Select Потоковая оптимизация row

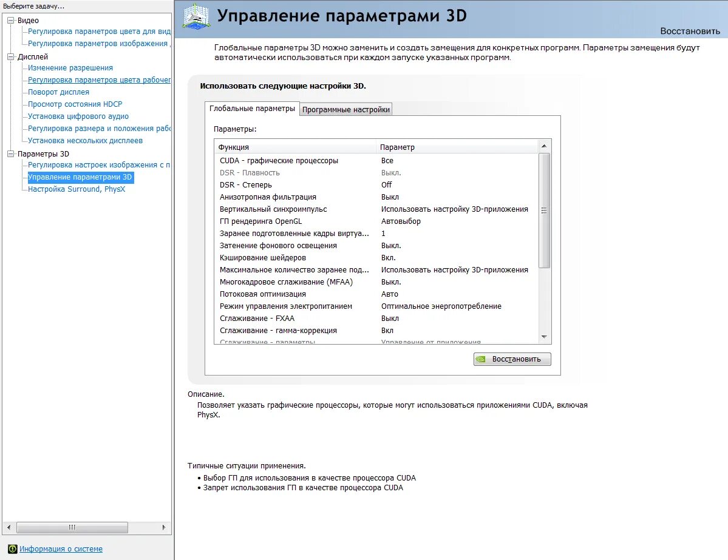pos(376,294)
